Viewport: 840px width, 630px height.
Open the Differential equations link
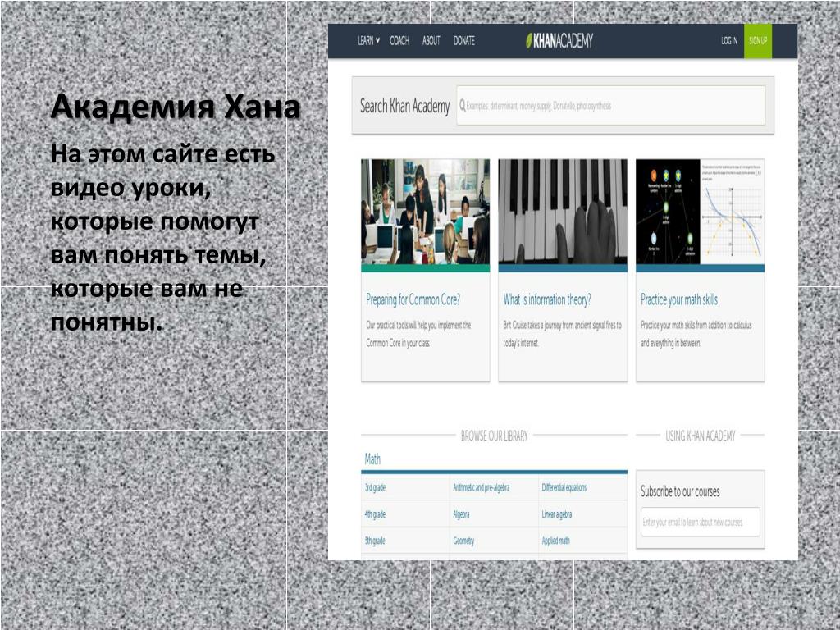pyautogui.click(x=564, y=487)
